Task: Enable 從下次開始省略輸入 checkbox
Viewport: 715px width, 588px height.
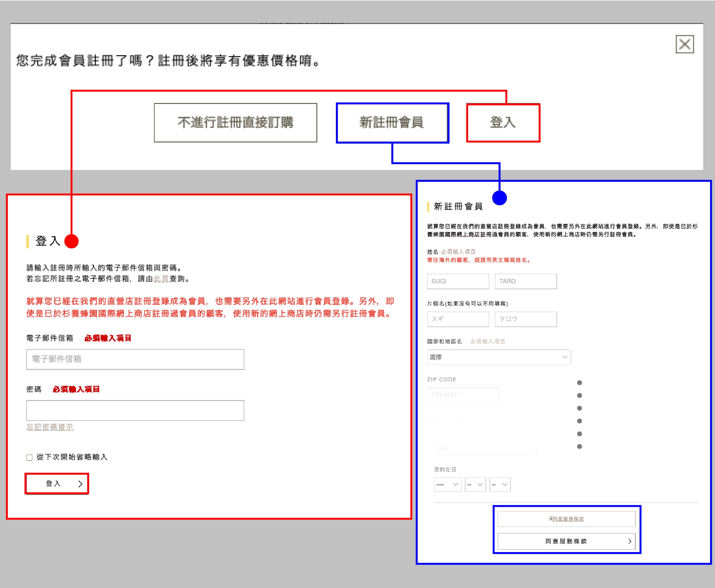Action: (29, 458)
